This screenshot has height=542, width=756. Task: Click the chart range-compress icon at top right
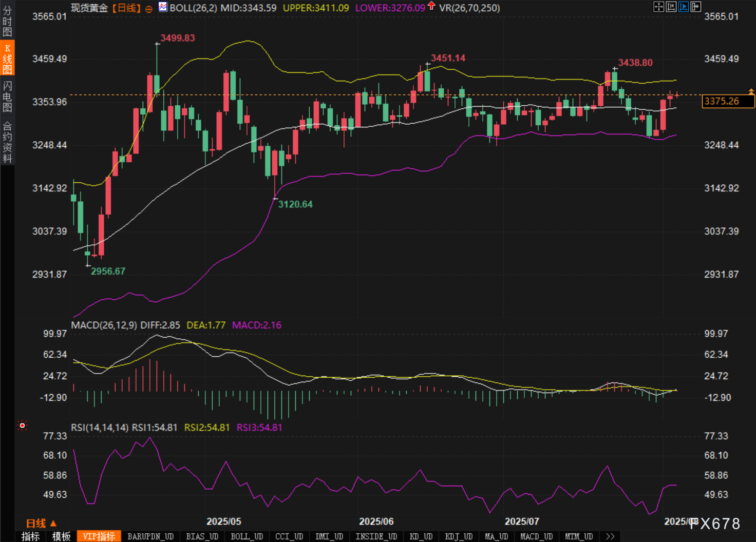(x=671, y=7)
